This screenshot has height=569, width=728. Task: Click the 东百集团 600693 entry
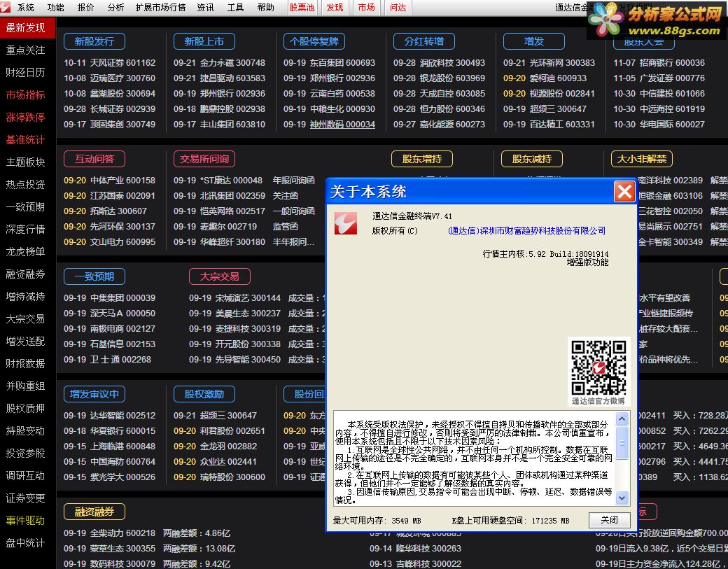pos(329,63)
